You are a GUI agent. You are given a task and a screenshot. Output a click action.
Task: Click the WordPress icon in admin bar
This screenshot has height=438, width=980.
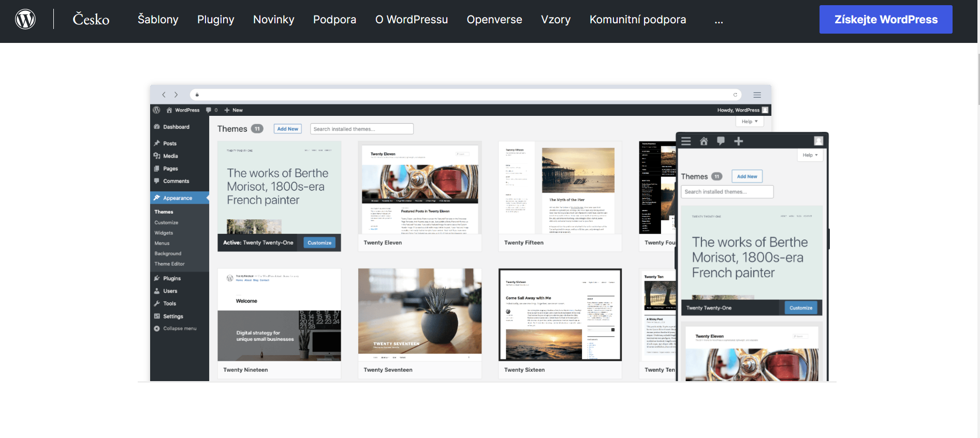(156, 110)
